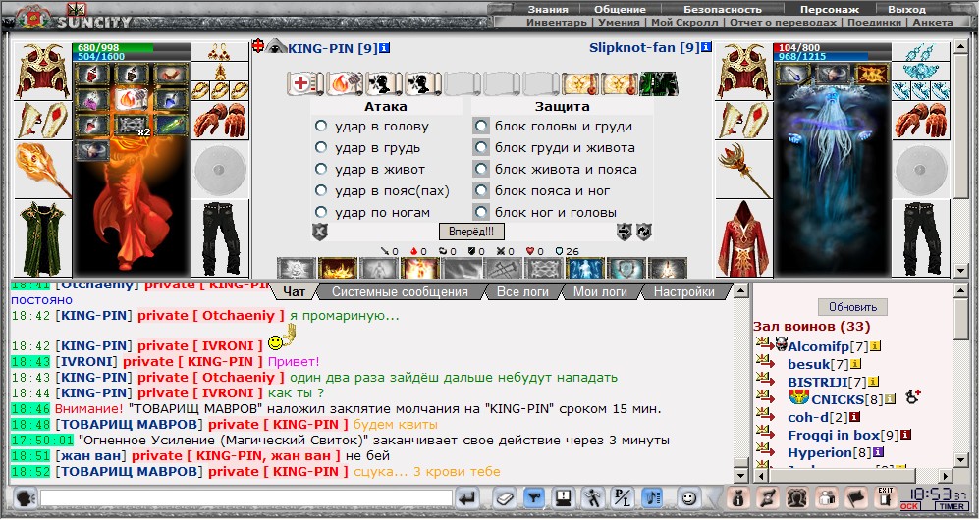Click KING-PIN's green health bar
The image size is (980, 520).
click(113, 47)
